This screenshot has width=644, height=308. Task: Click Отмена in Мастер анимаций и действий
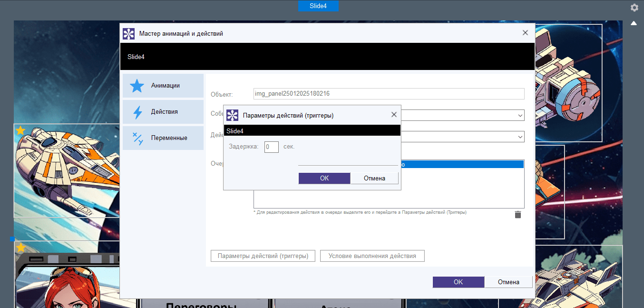(508, 282)
